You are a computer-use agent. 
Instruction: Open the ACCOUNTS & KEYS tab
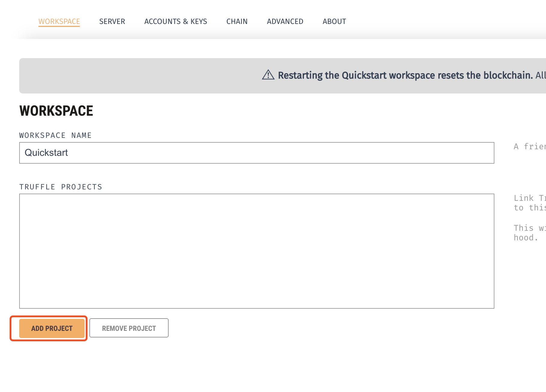175,21
